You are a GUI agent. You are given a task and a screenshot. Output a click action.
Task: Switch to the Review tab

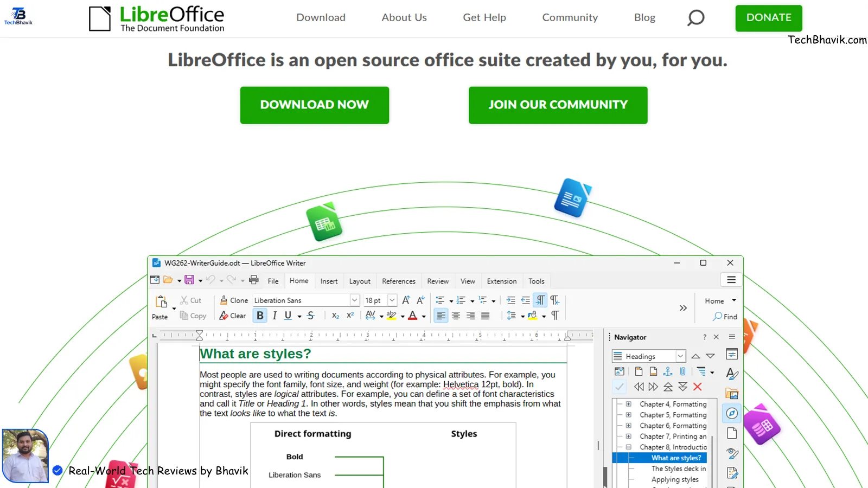(x=438, y=281)
